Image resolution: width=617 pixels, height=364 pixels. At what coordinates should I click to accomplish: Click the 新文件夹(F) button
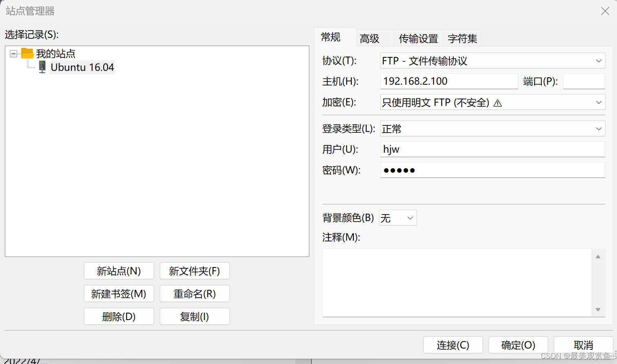point(195,271)
